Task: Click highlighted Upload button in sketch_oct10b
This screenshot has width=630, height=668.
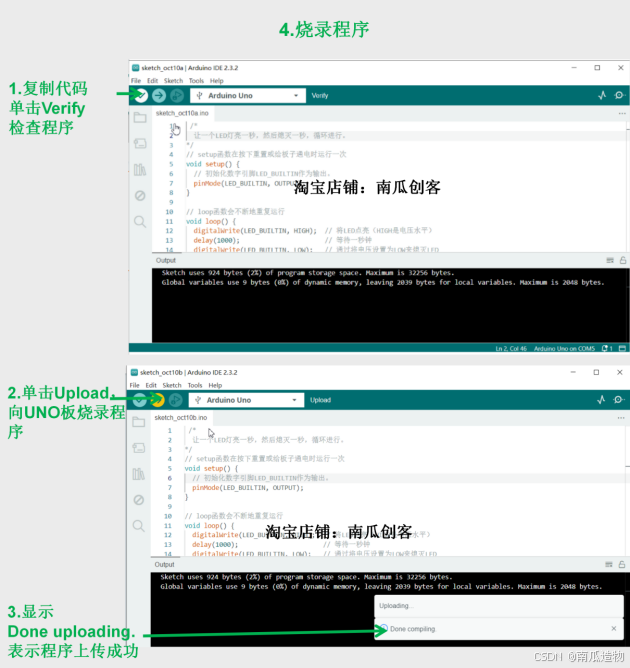Action: coord(158,400)
